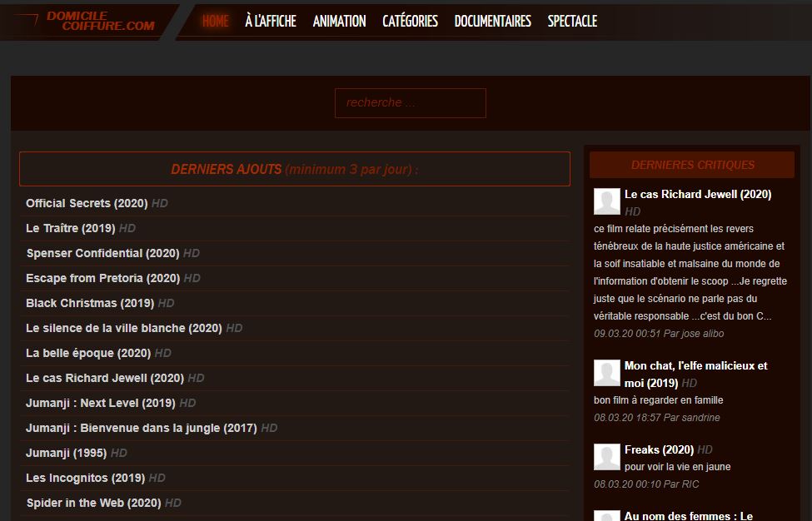Open the Animation menu
Image resolution: width=812 pixels, height=521 pixels.
[x=339, y=21]
